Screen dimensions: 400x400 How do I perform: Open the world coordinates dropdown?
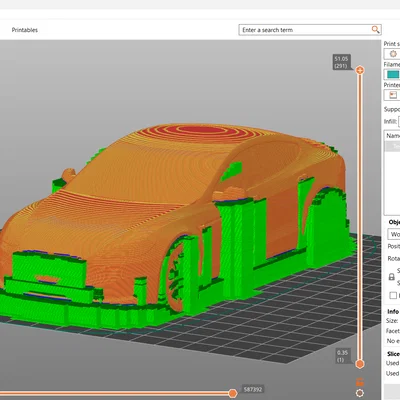point(394,234)
